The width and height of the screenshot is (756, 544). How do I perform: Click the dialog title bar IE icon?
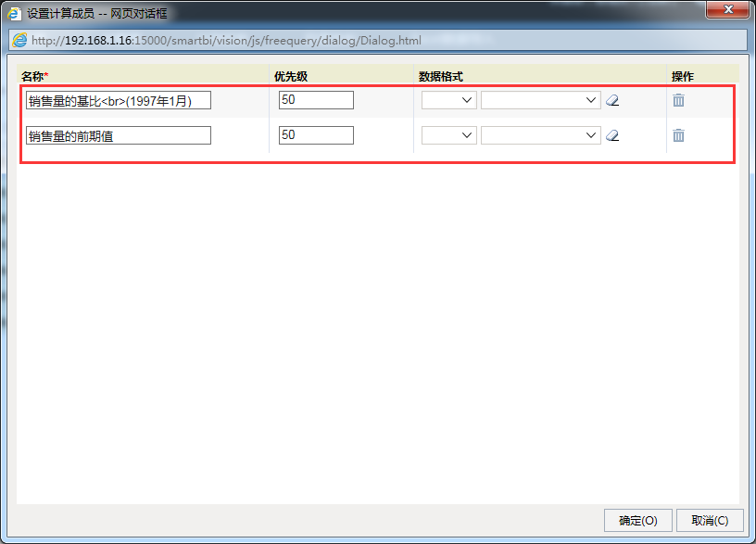coord(14,13)
